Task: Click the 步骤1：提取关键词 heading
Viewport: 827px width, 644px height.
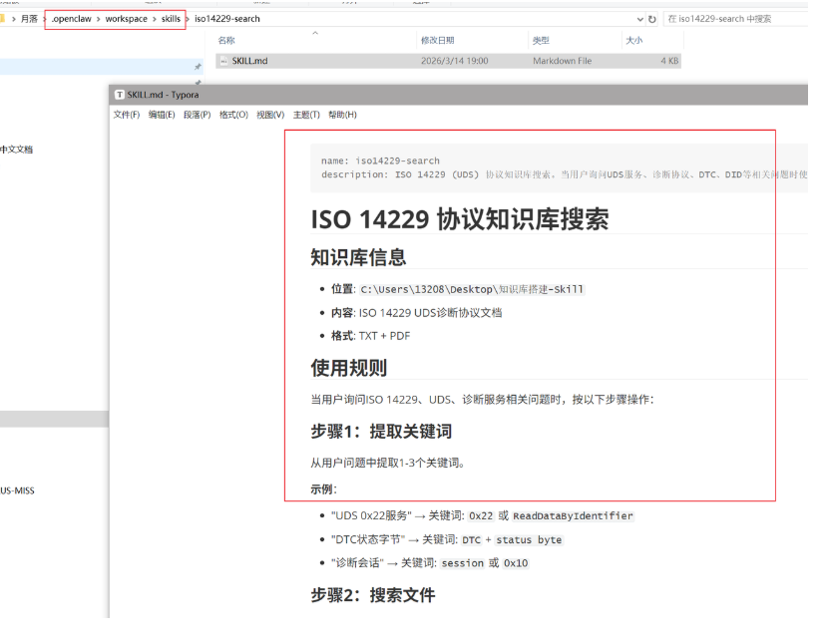Action: pyautogui.click(x=381, y=432)
